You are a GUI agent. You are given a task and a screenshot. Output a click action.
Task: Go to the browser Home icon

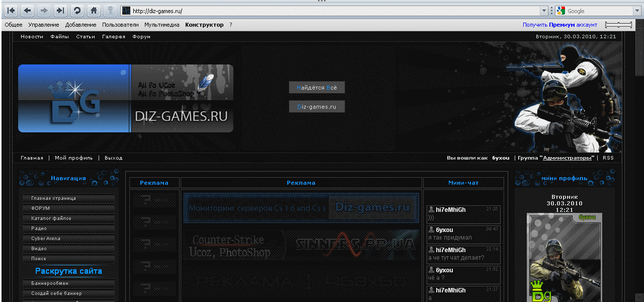[x=93, y=11]
